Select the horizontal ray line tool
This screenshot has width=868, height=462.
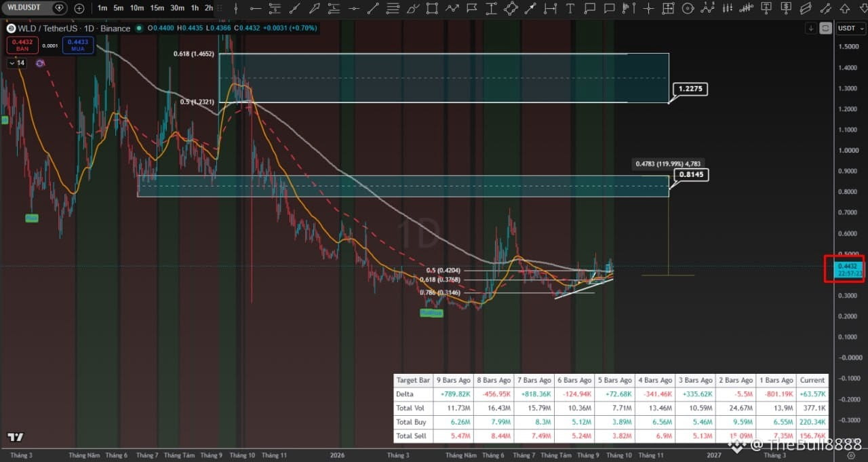point(255,8)
